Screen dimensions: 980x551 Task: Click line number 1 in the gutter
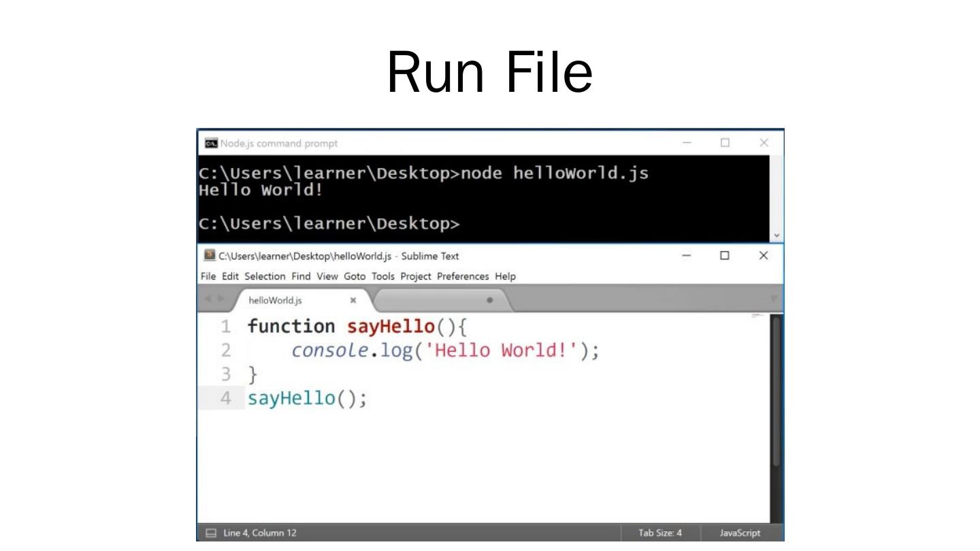click(x=225, y=327)
